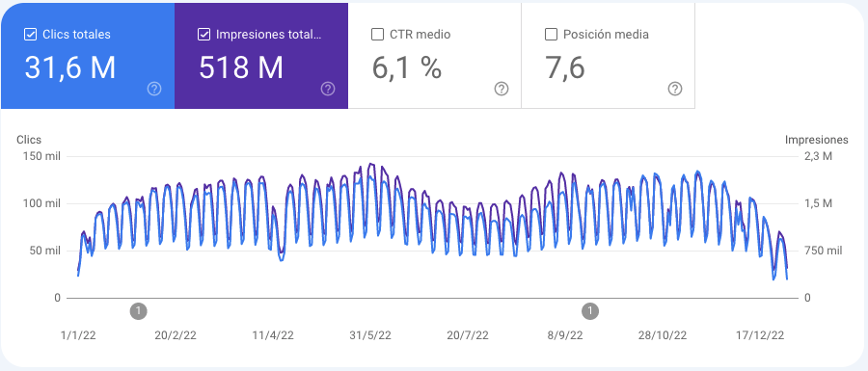Click the Posición media label

pos(607,35)
